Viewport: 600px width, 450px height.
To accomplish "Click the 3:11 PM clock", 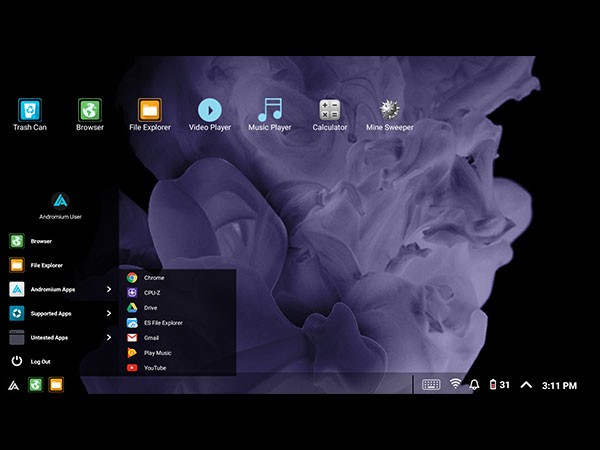I will point(560,385).
